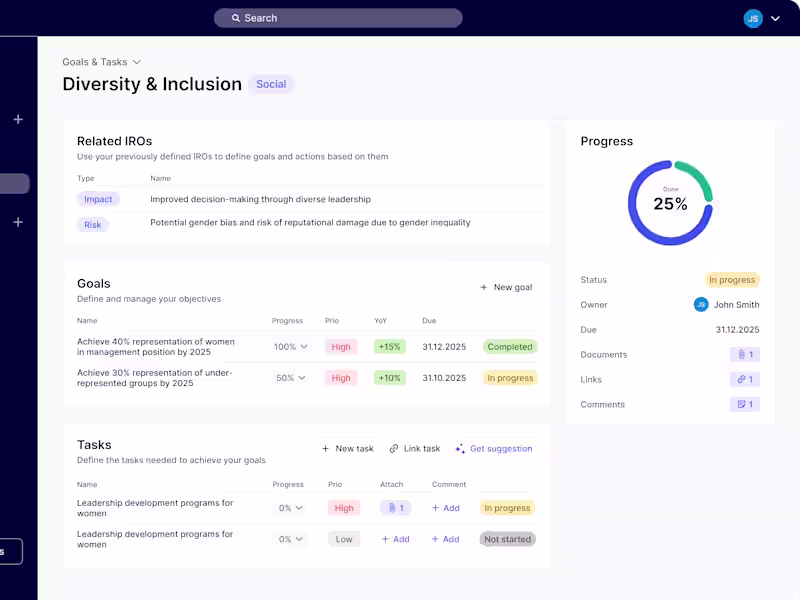Screen dimensions: 800x600
Task: Click inside the Search input field
Action: [x=340, y=17]
